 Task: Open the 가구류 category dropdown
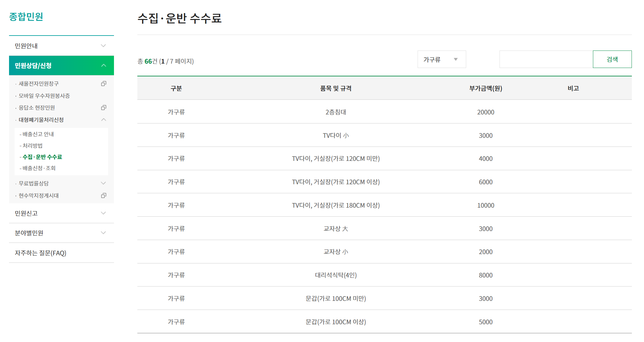coord(441,59)
